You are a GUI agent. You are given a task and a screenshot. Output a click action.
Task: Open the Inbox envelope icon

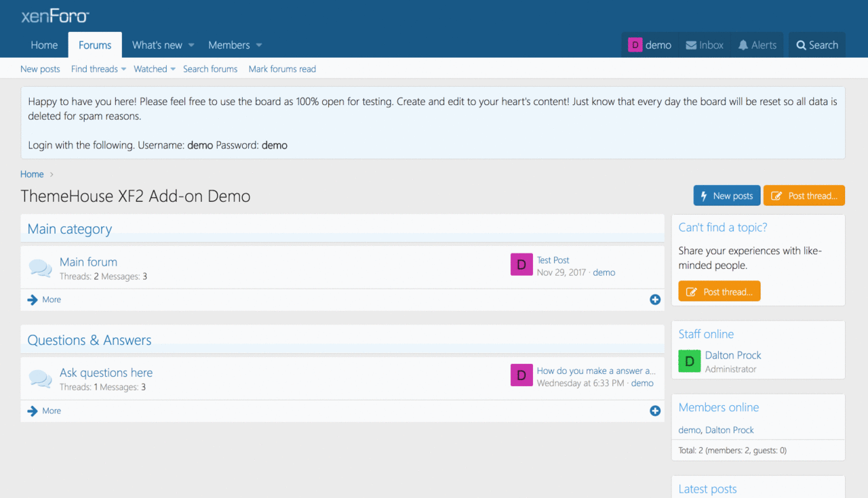[691, 45]
